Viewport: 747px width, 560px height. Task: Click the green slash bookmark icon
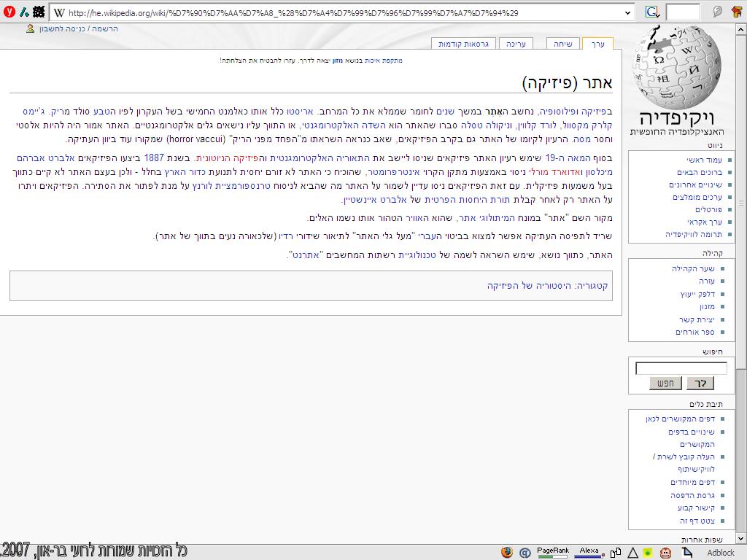24,12
